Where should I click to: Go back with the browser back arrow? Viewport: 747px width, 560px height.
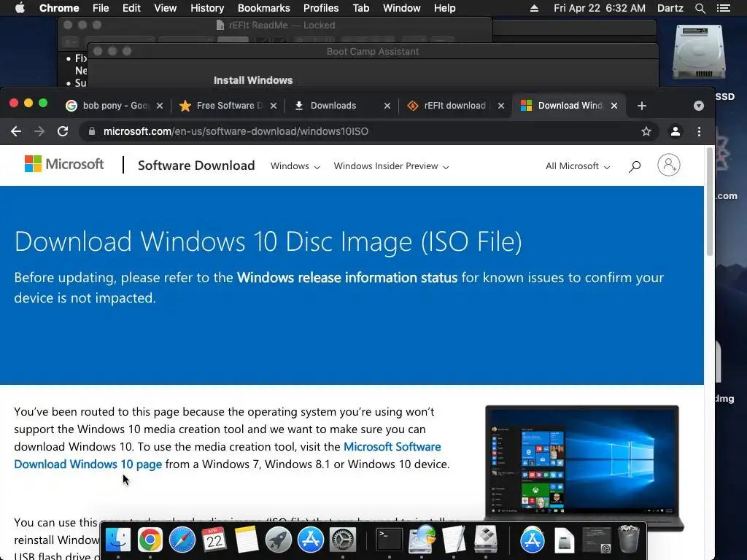click(16, 131)
